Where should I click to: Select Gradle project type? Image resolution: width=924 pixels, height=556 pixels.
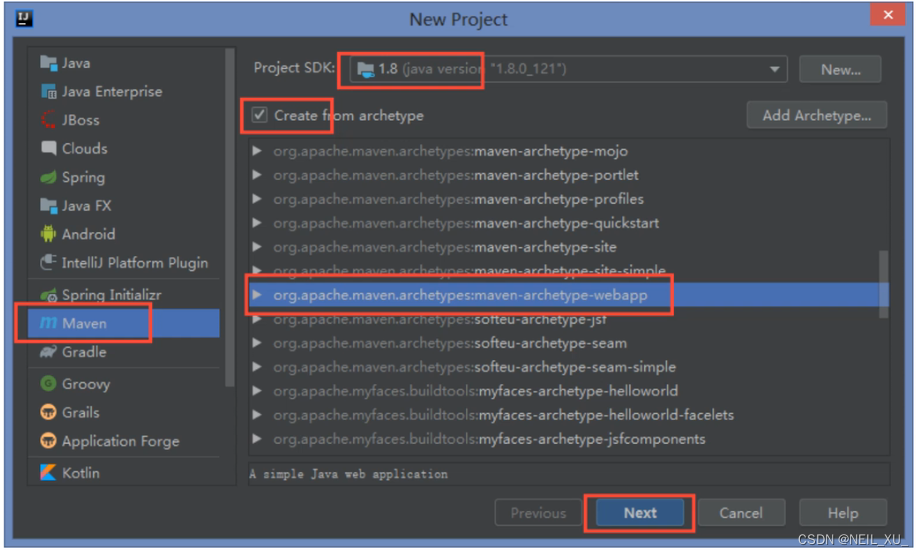84,352
